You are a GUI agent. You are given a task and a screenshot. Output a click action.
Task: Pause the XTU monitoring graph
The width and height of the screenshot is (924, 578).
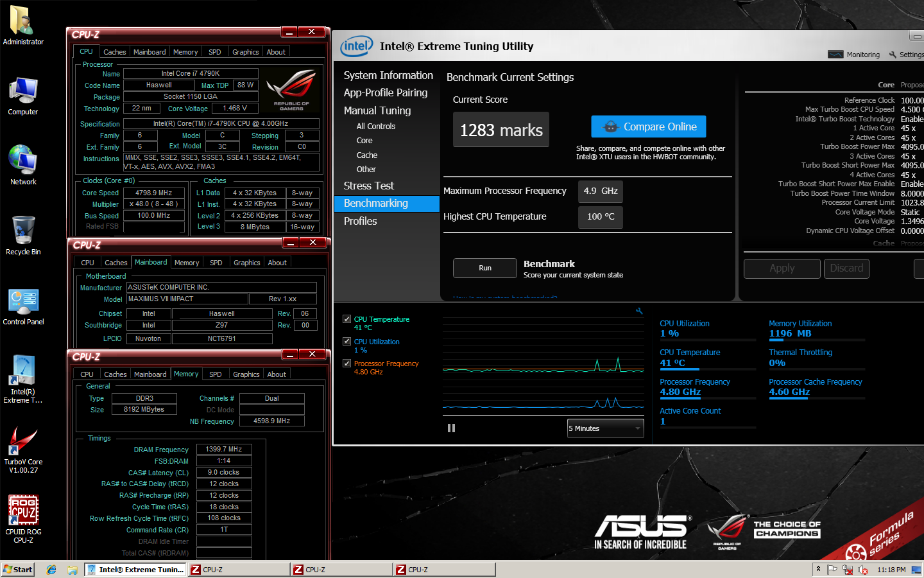click(x=451, y=428)
